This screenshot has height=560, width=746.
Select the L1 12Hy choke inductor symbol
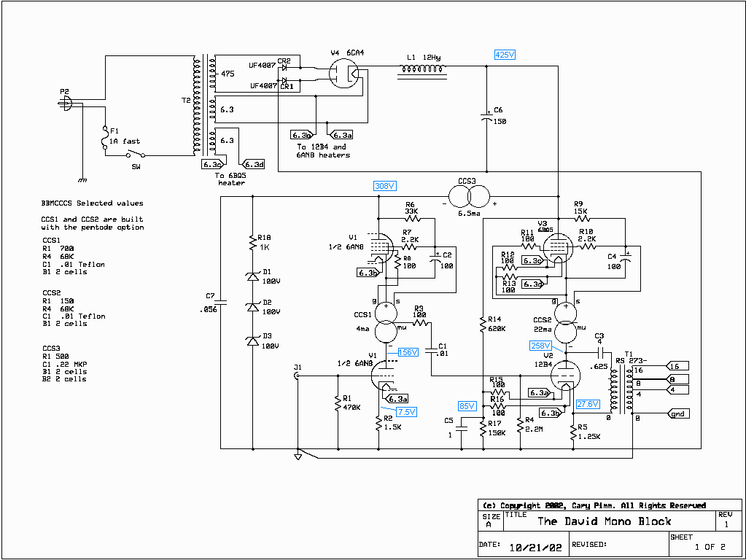[x=423, y=69]
